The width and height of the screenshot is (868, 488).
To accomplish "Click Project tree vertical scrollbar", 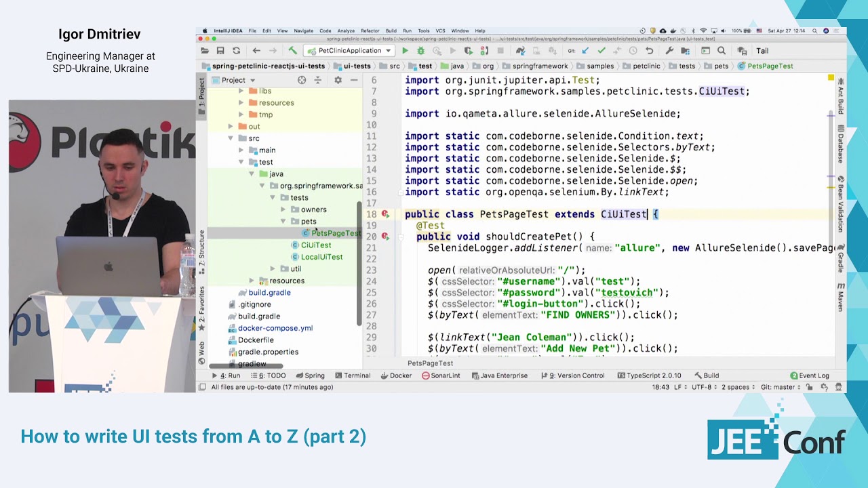I will [x=359, y=263].
